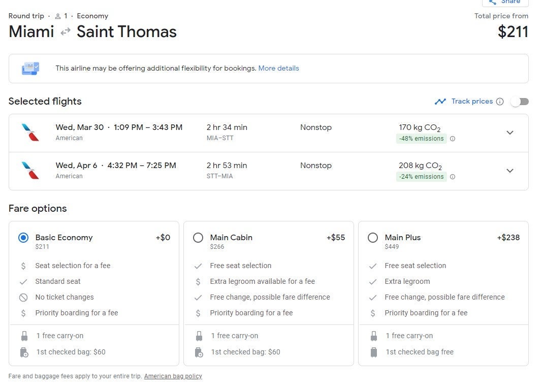
Task: Click the flexibility notice ticket icon
Action: point(30,69)
